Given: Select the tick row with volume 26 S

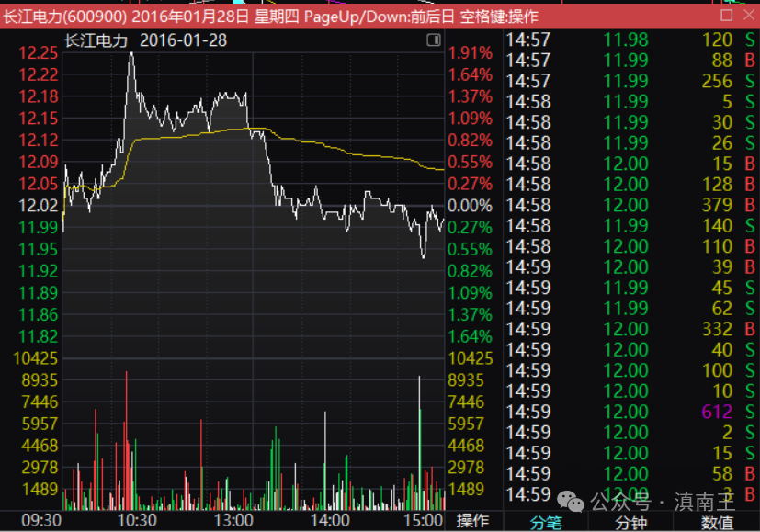Looking at the screenshot, I should tap(630, 143).
